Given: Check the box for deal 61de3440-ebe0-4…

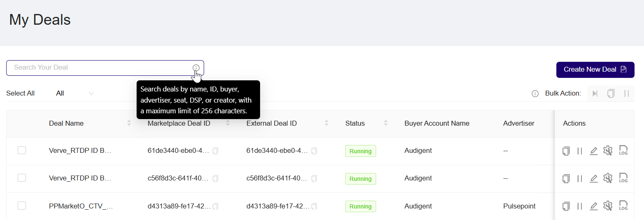Looking at the screenshot, I should pyautogui.click(x=22, y=150).
